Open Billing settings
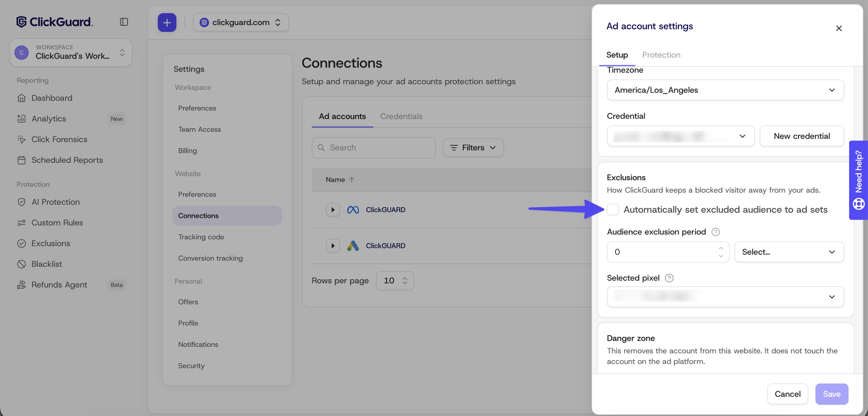Screen dimensions: 868x416 187,151
